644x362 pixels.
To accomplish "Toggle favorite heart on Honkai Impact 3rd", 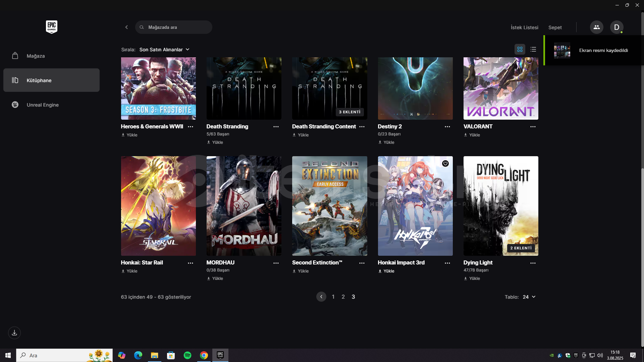I will pos(445,164).
